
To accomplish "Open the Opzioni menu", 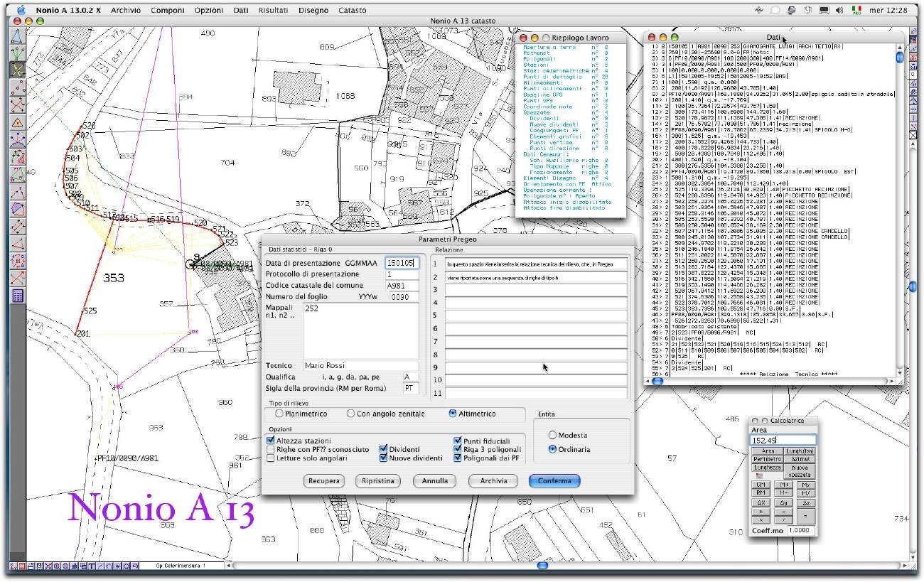I will [x=209, y=11].
